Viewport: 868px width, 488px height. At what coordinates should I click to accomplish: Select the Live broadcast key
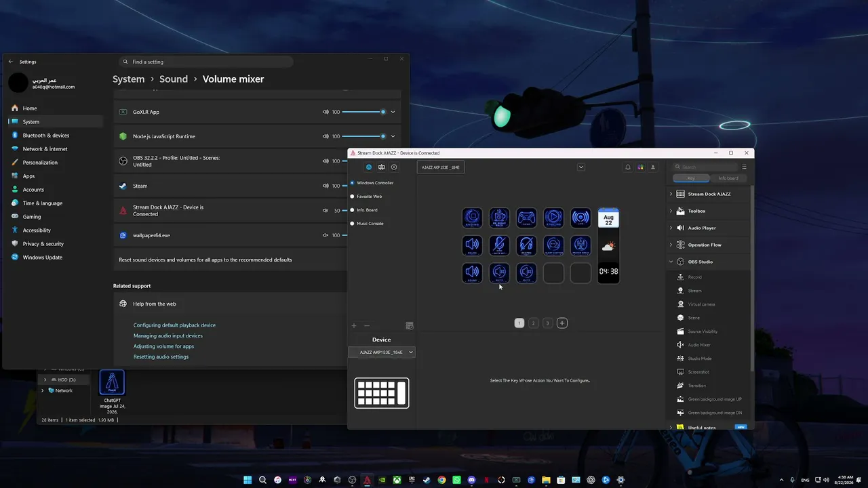coord(580,218)
